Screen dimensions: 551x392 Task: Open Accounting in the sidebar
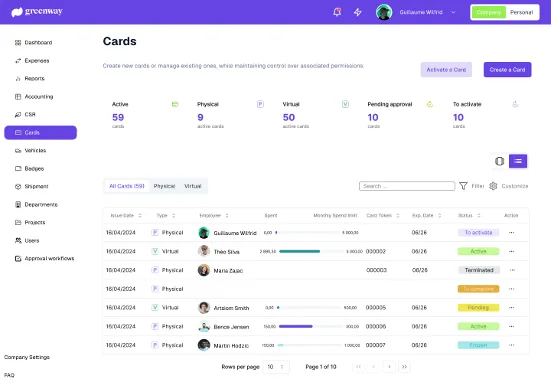(x=34, y=97)
